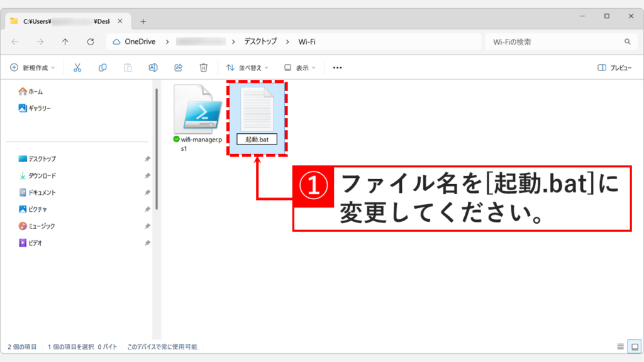
Task: Click the Refresh icon in the address bar
Action: click(90, 41)
